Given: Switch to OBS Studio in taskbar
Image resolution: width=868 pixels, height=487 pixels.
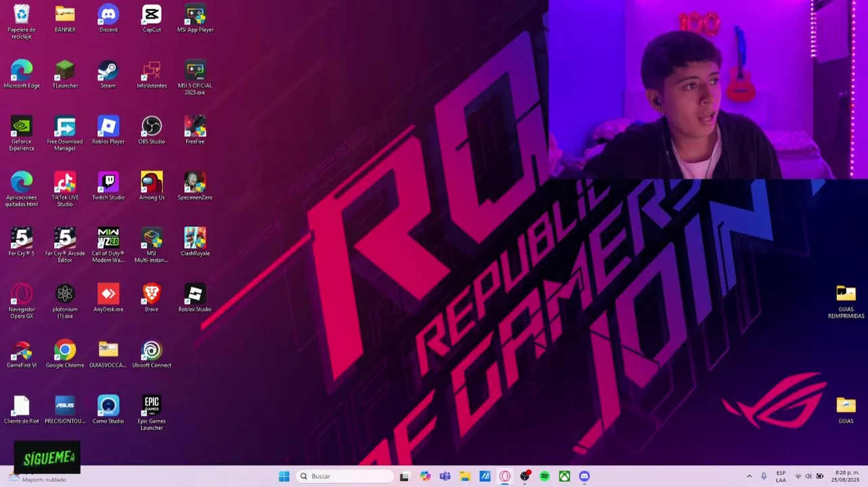Looking at the screenshot, I should pos(525,476).
